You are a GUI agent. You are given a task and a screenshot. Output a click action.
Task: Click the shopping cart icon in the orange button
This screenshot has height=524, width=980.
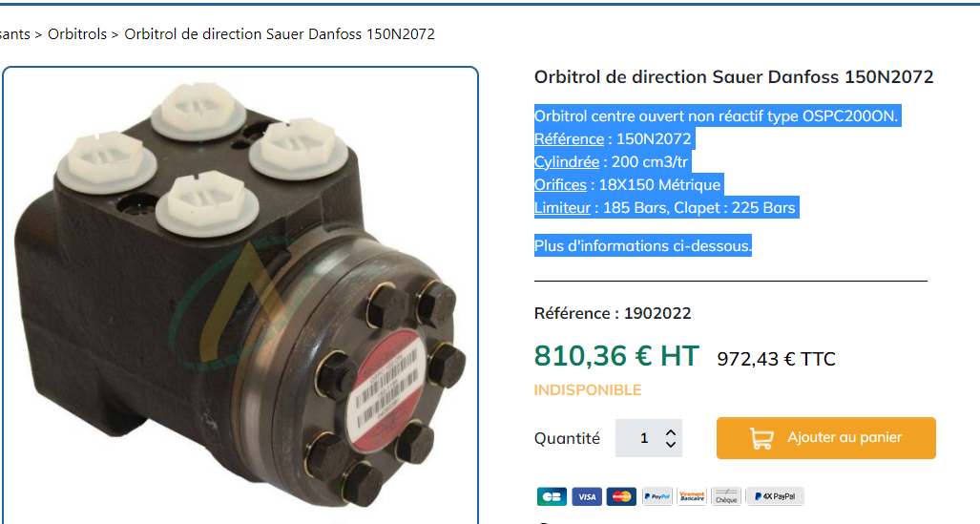click(x=761, y=438)
